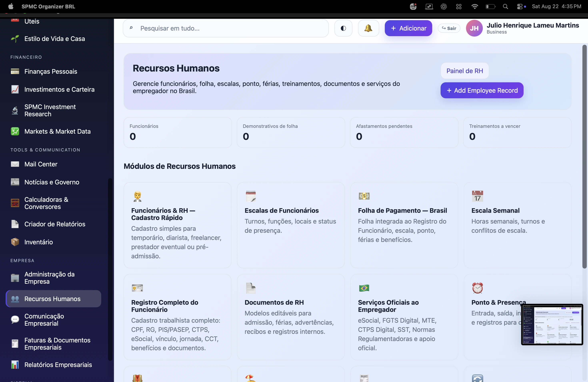Screen dimensions: 588x382
Task: Click the Julio Henrique Lameu Martins name
Action: click(x=533, y=25)
